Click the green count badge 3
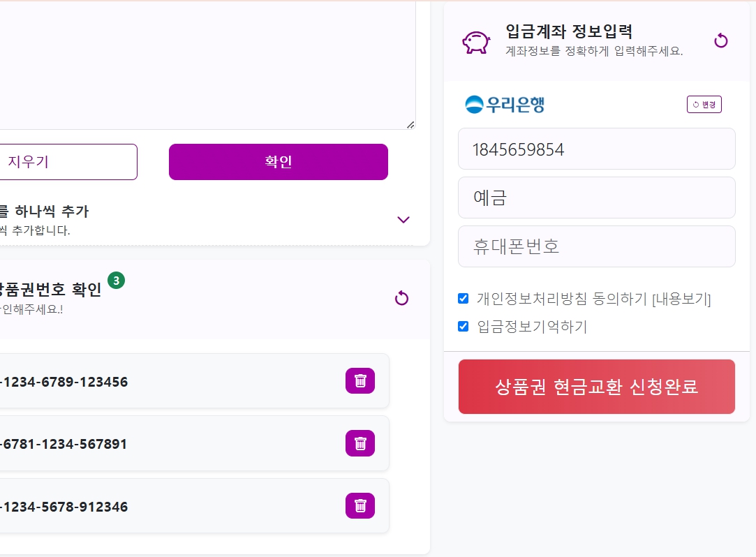 (x=116, y=280)
